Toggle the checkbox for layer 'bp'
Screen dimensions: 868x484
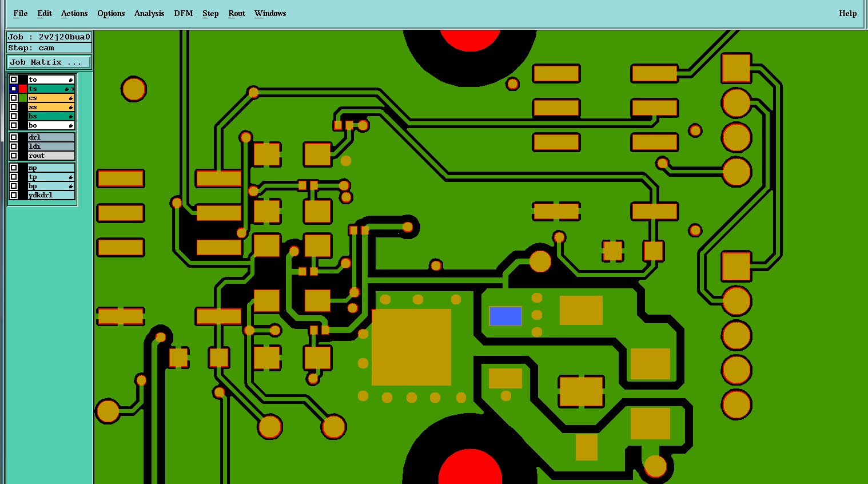pos(14,186)
